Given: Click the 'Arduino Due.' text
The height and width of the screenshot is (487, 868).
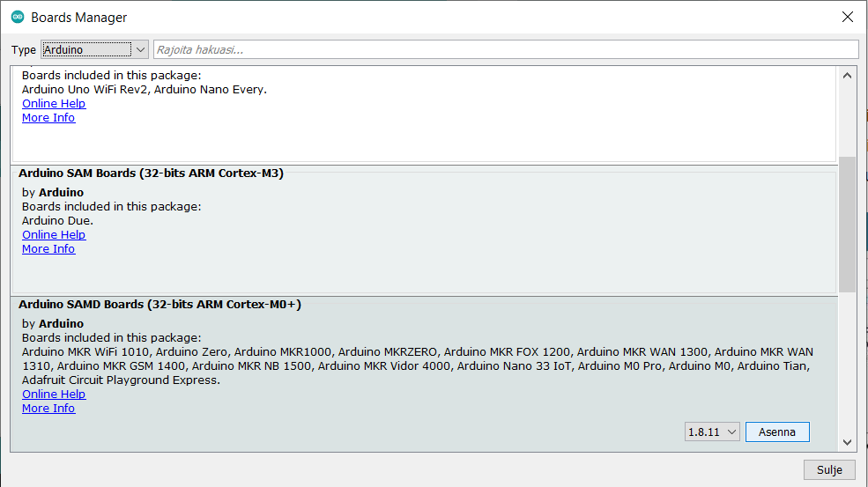Looking at the screenshot, I should click(x=57, y=221).
